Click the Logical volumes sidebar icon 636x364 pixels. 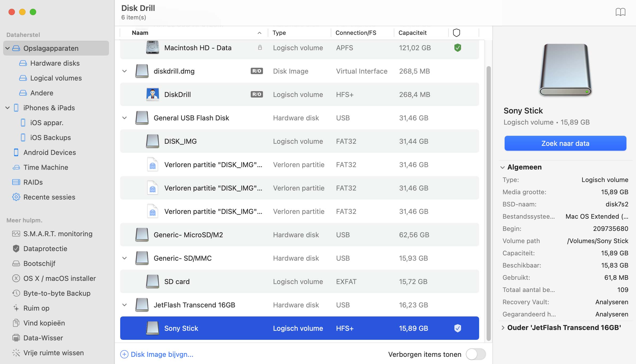click(x=23, y=78)
